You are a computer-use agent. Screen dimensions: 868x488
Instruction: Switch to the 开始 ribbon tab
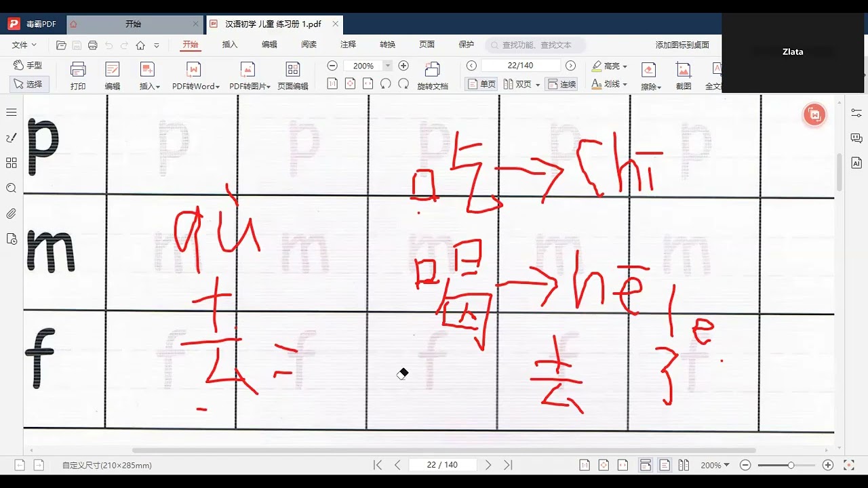coord(191,45)
